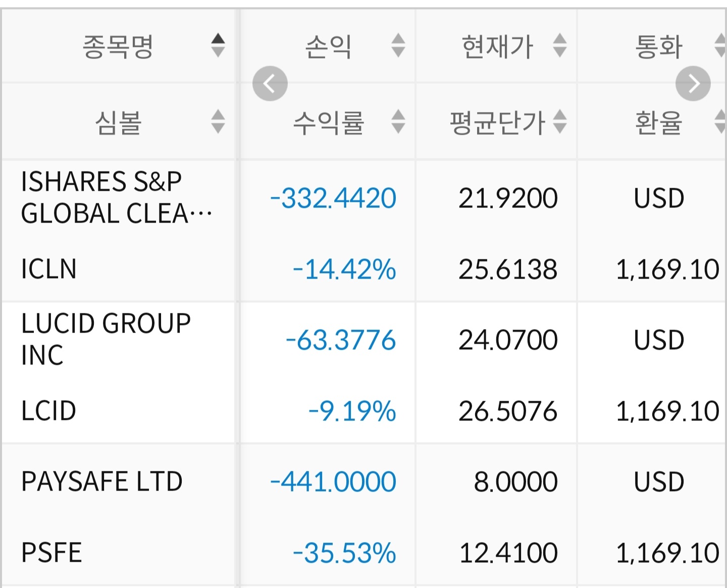Screen dimensions: 727x588
Task: Tap the PSFE ticker symbol
Action: point(51,552)
